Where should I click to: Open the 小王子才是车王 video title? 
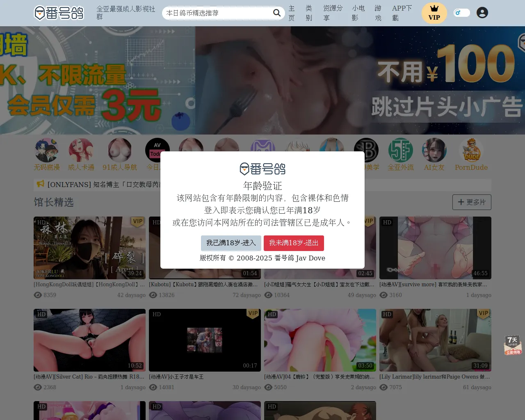click(x=176, y=377)
